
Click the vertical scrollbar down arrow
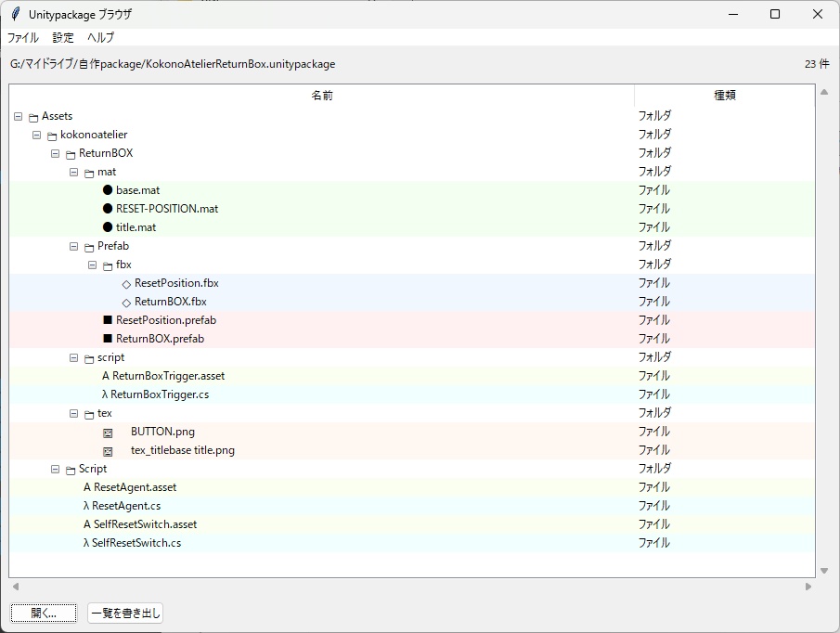tap(823, 570)
